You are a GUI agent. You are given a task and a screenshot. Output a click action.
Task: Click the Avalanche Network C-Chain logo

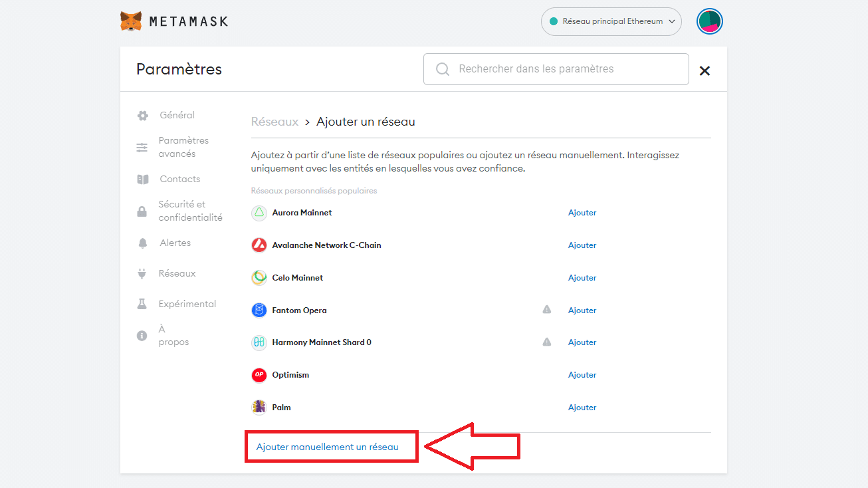click(259, 245)
